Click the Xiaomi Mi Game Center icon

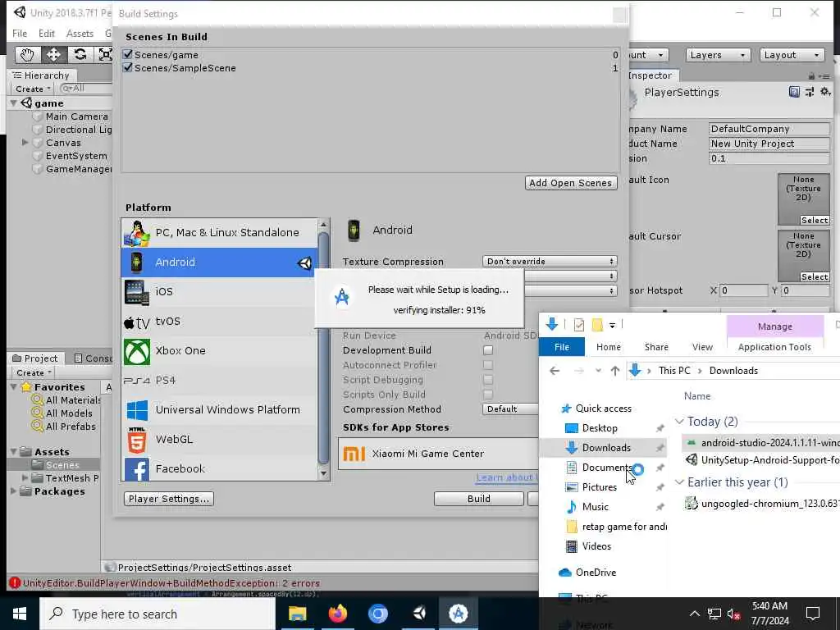[354, 454]
